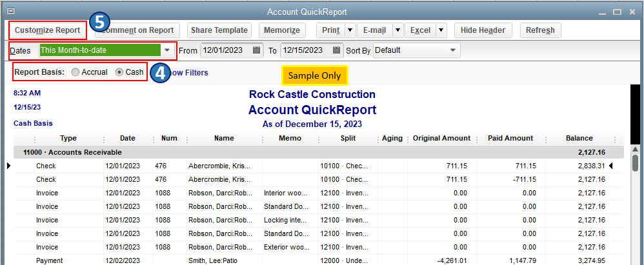This screenshot has height=265, width=644.
Task: Click Hide Header button
Action: coord(483,30)
